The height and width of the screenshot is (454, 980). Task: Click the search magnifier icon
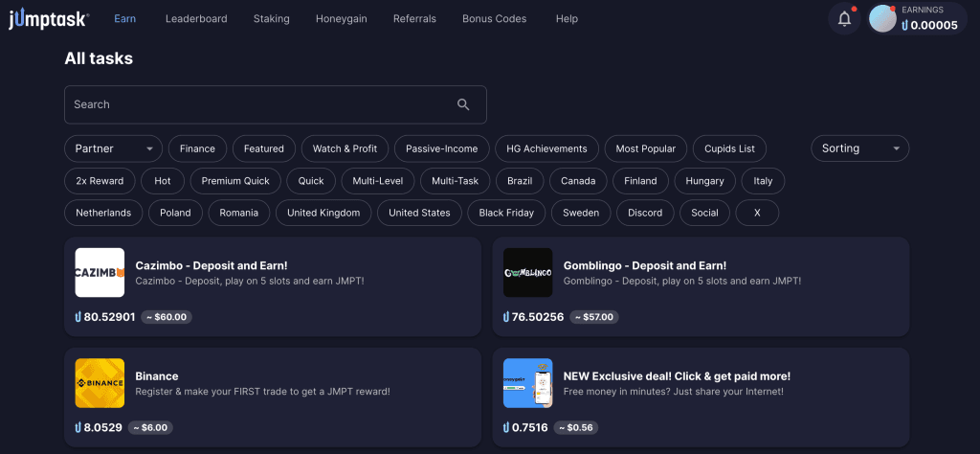pyautogui.click(x=463, y=104)
